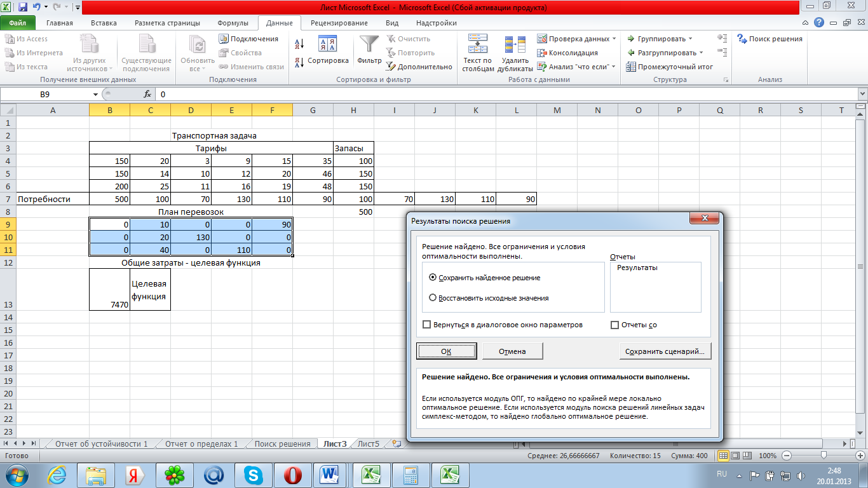Open Internet Explorer from the taskbar

coord(57,475)
